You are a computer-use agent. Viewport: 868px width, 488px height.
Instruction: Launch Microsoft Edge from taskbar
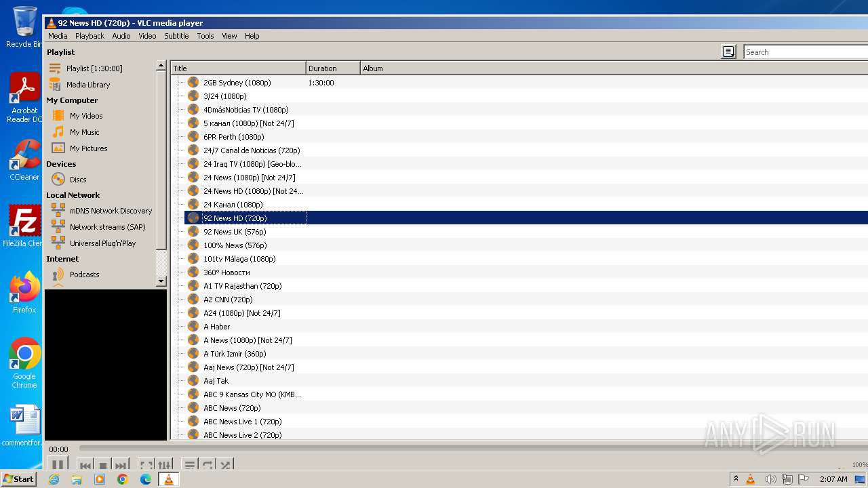tap(145, 479)
